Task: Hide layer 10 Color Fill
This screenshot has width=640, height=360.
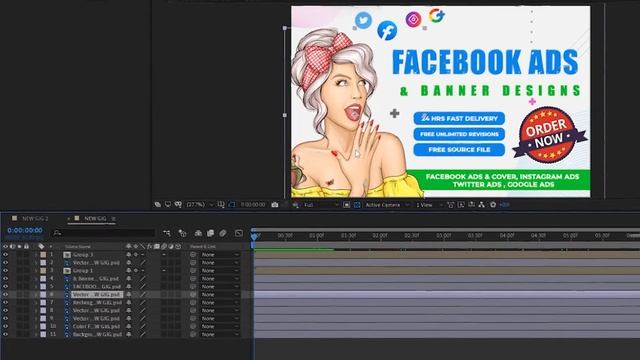Action: pyautogui.click(x=6, y=327)
